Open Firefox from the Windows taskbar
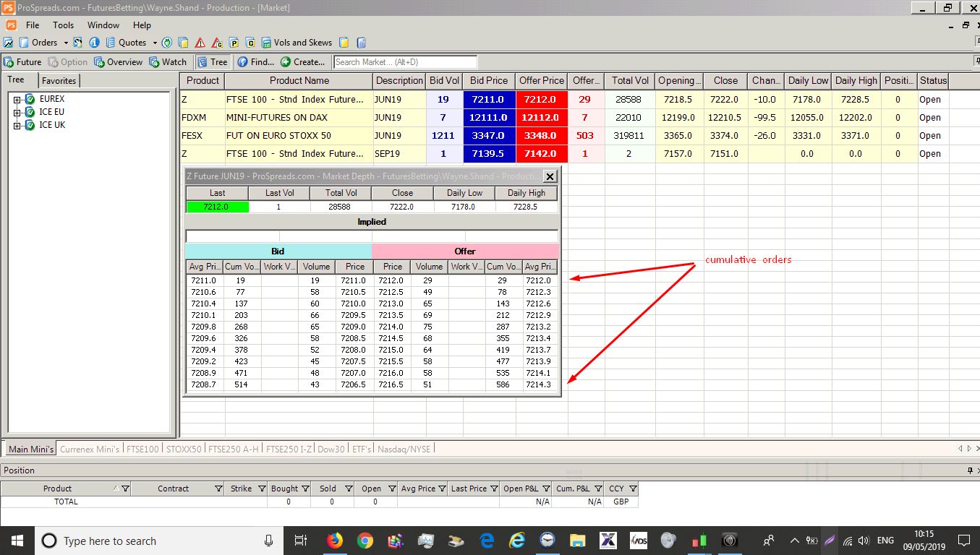This screenshot has width=980, height=555. tap(334, 541)
